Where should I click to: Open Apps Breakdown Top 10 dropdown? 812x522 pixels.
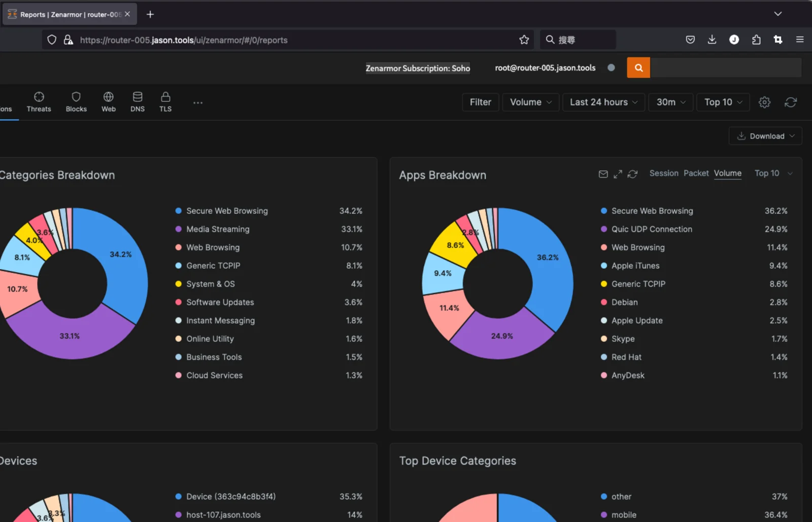click(x=773, y=173)
